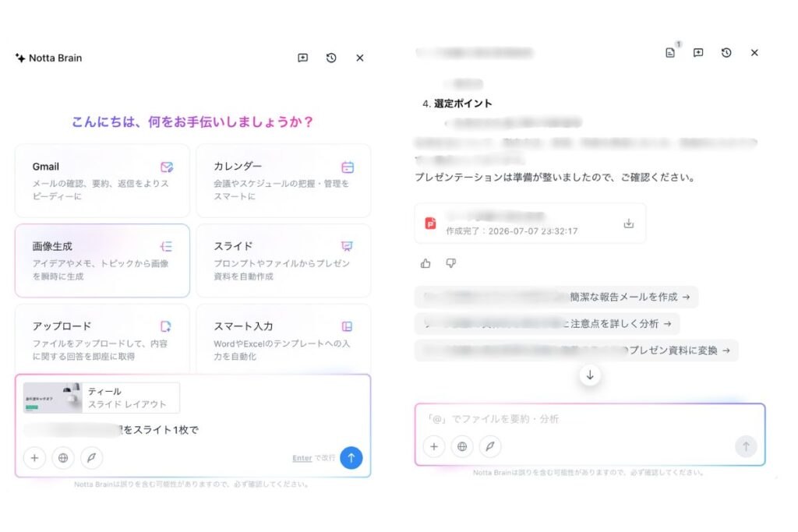Click the heading 4. 選定ポイント

click(x=457, y=104)
